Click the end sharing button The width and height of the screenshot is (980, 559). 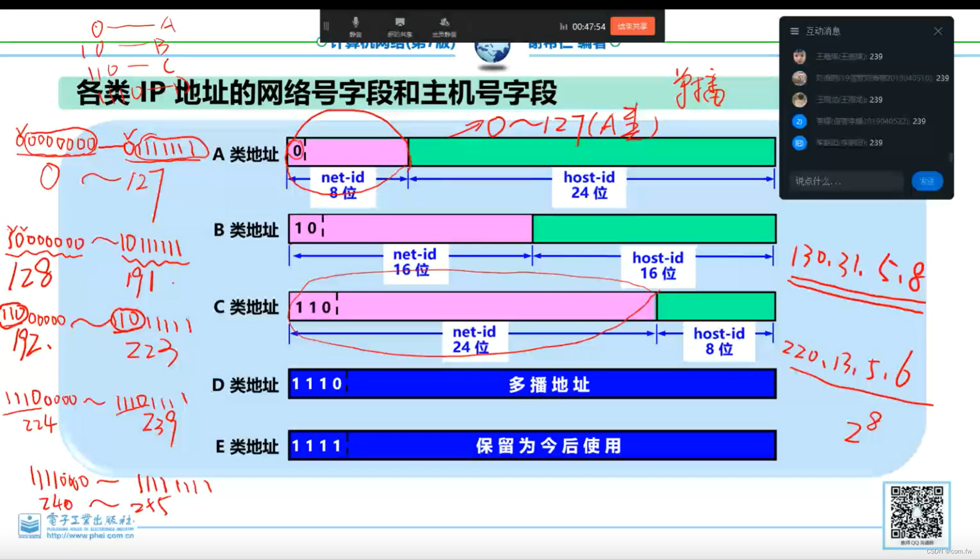coord(632,26)
